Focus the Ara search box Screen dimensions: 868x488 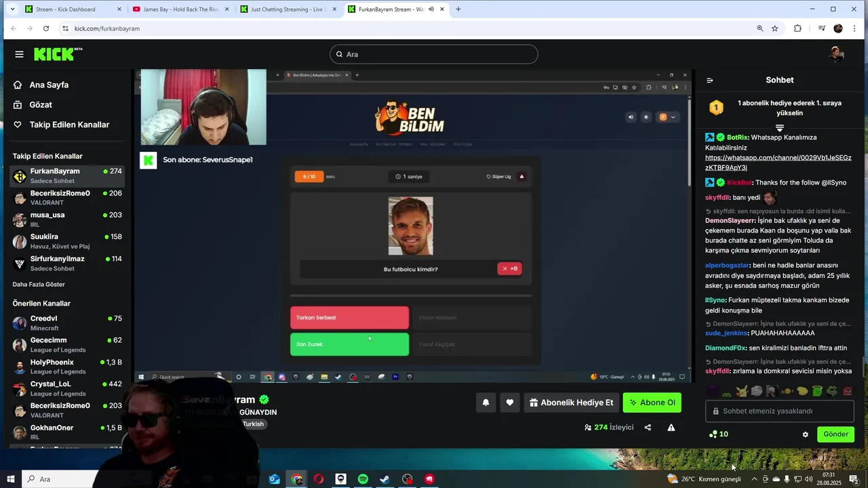tap(434, 54)
